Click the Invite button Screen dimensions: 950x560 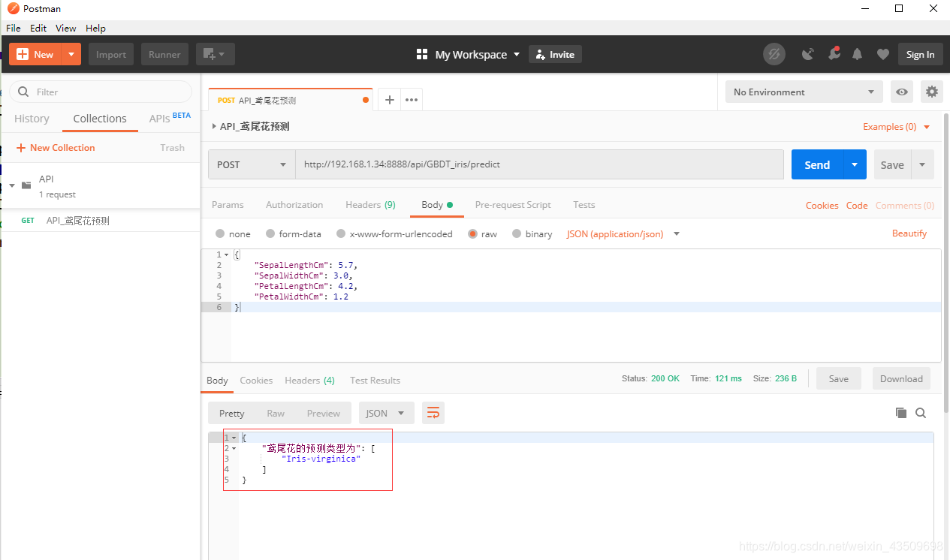[x=555, y=54]
